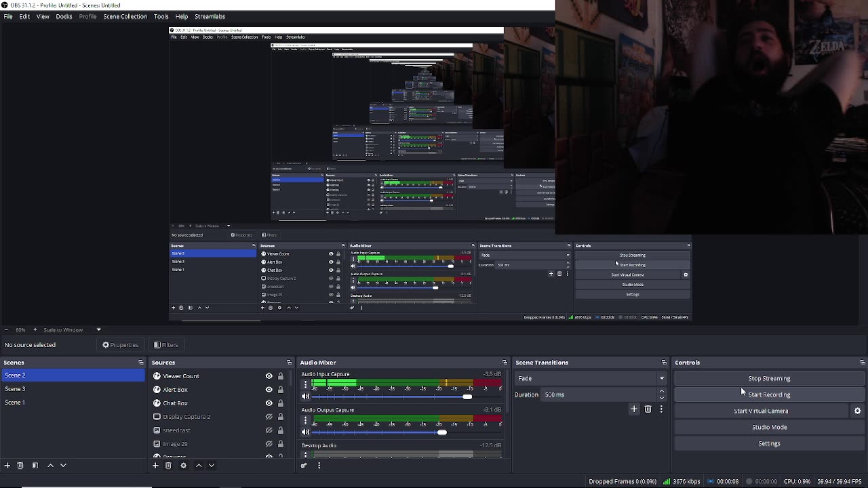Open virtual camera settings gear
The image size is (868, 488).
[857, 411]
